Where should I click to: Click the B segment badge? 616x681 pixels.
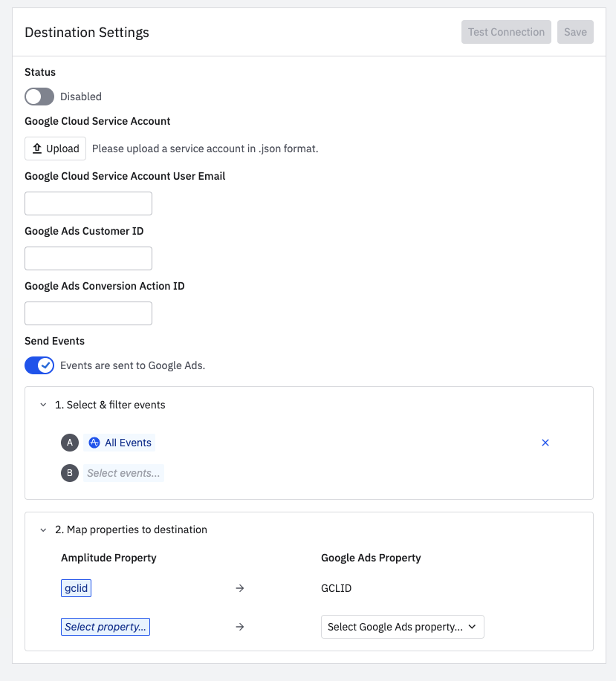click(x=70, y=473)
